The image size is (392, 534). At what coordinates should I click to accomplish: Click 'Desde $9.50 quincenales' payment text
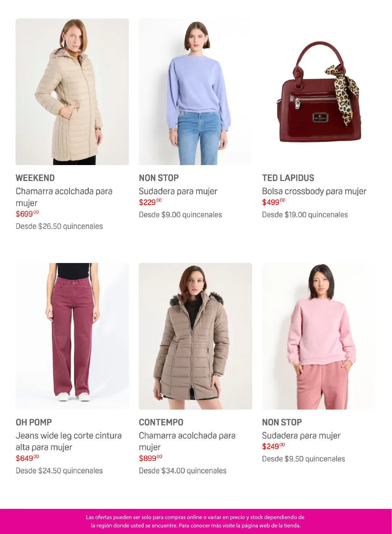304,459
